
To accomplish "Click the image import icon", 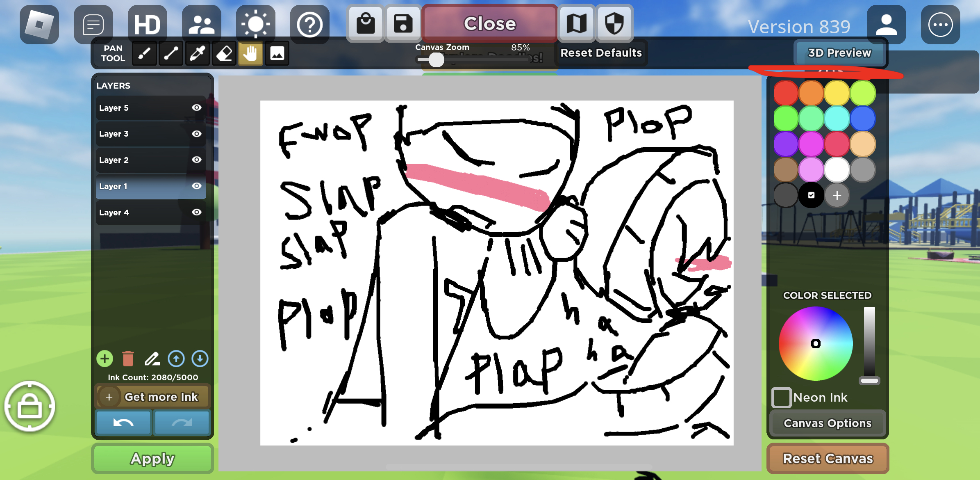I will [x=277, y=53].
